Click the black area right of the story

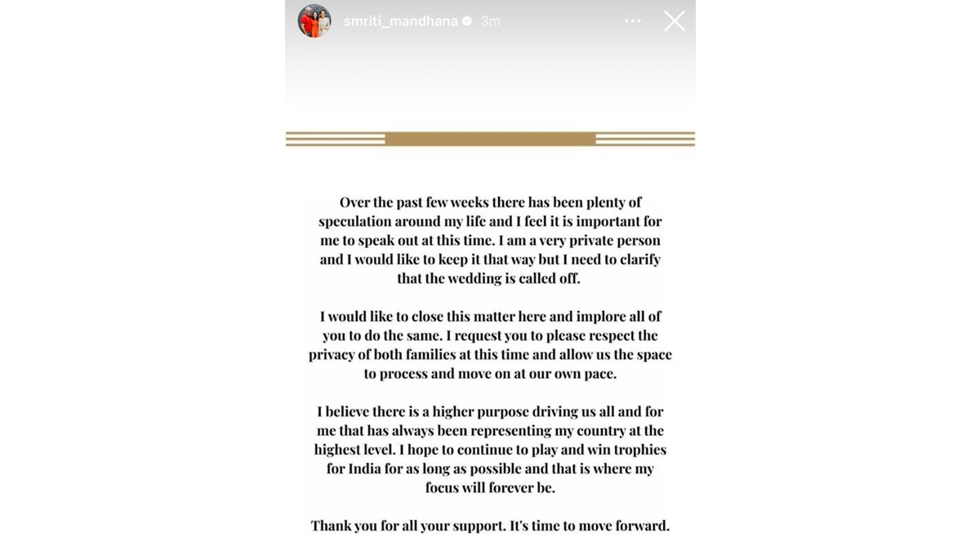pyautogui.click(x=837, y=275)
